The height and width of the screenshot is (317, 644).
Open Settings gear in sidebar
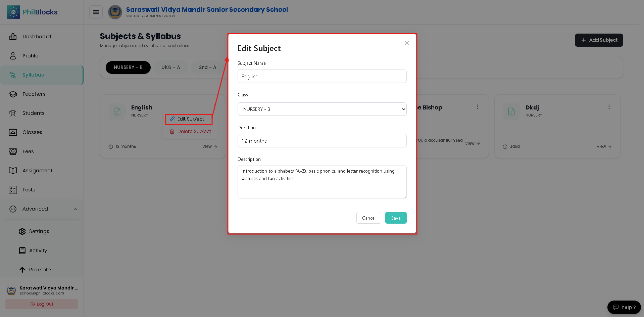22,231
